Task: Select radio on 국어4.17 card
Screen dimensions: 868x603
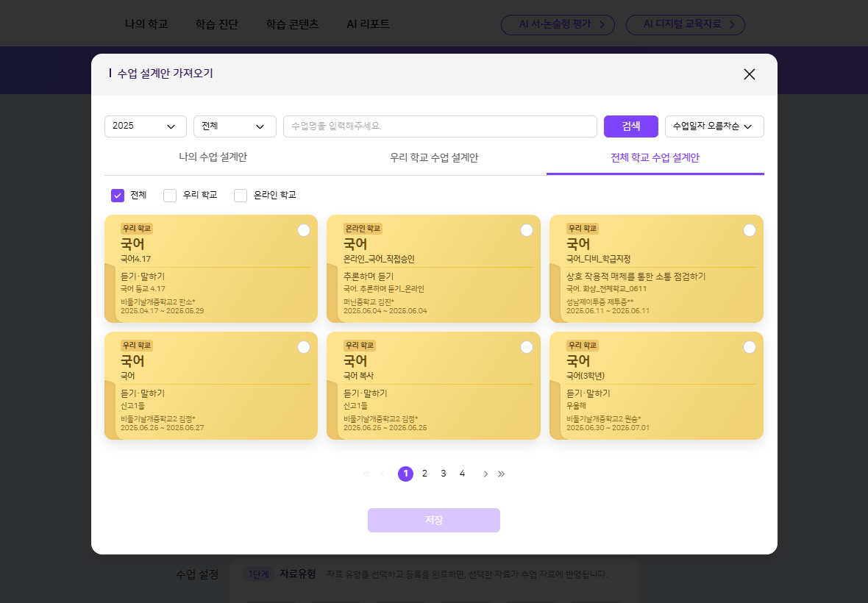Action: point(304,230)
